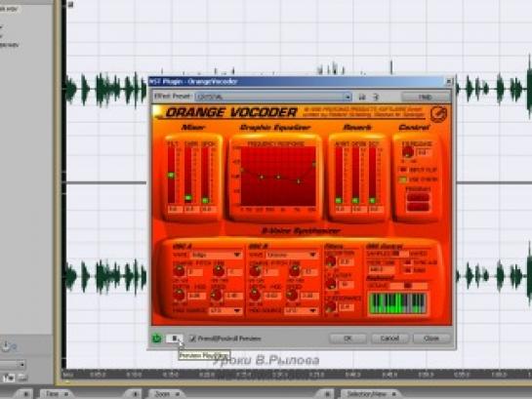Click the OSC A coarse pitch knob
532x399 pixels.
click(180, 271)
